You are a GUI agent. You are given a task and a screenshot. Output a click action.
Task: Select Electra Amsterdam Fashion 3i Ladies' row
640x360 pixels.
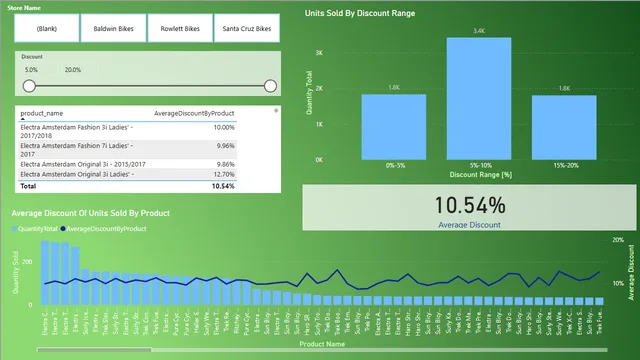click(127, 131)
